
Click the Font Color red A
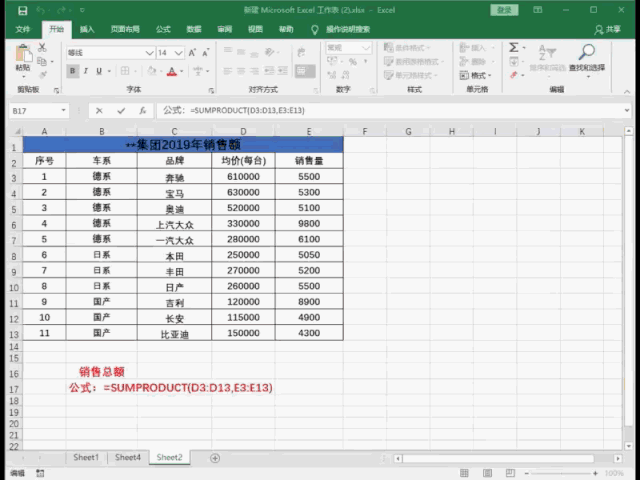(x=172, y=71)
